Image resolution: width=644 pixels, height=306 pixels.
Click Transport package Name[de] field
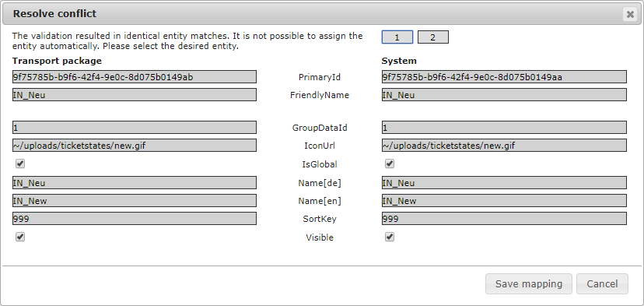click(x=135, y=183)
